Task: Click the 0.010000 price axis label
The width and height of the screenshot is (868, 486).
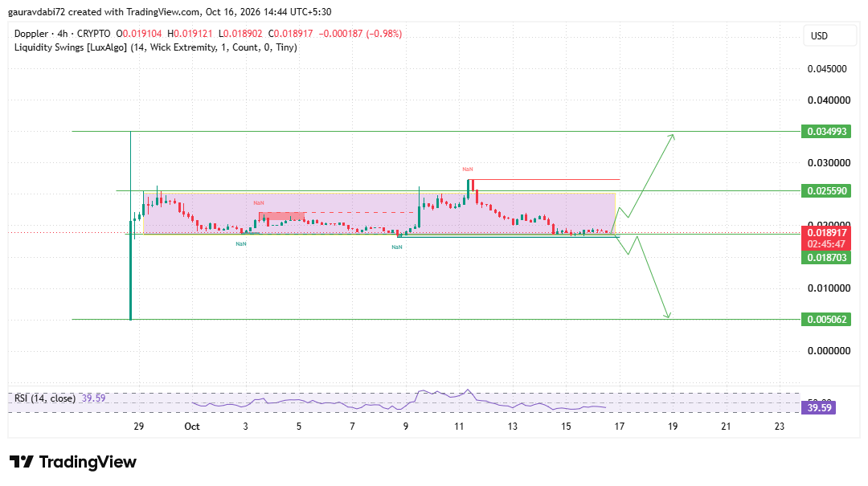Action: click(x=829, y=288)
